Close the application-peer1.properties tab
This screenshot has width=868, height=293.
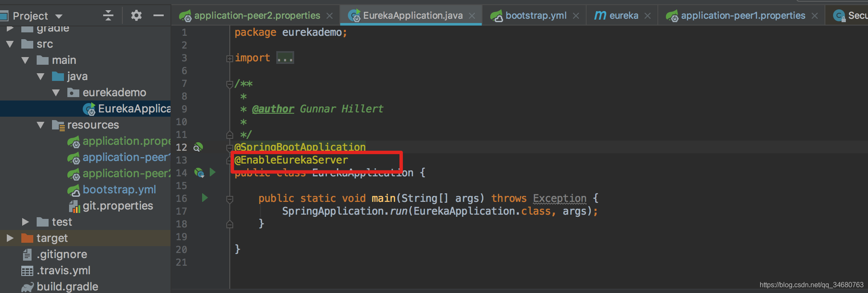click(815, 16)
